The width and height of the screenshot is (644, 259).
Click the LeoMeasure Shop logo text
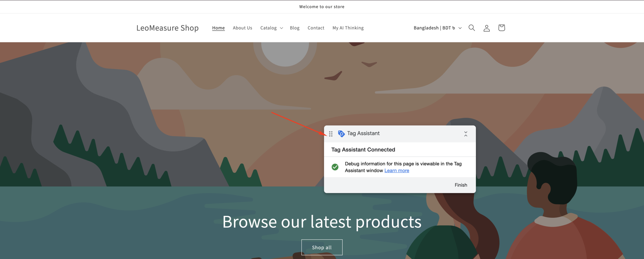(x=168, y=28)
